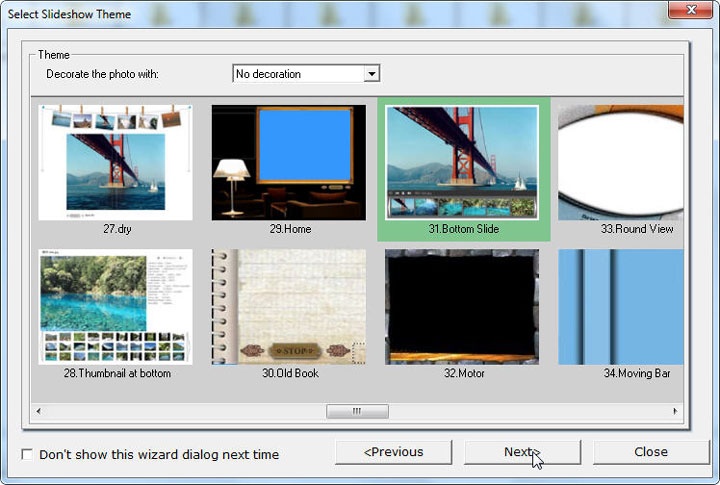Go back with the Previous button
This screenshot has width=720, height=485.
pos(393,452)
